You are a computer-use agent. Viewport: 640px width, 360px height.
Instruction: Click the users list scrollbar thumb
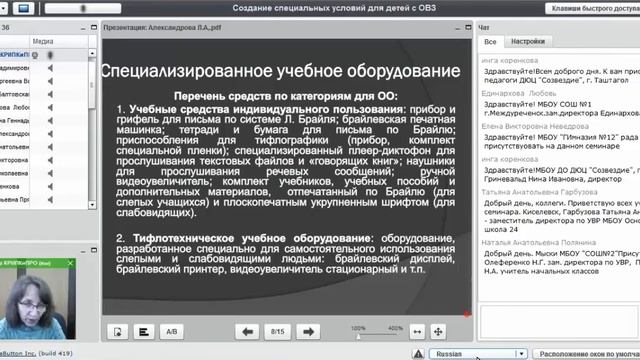coord(92,84)
